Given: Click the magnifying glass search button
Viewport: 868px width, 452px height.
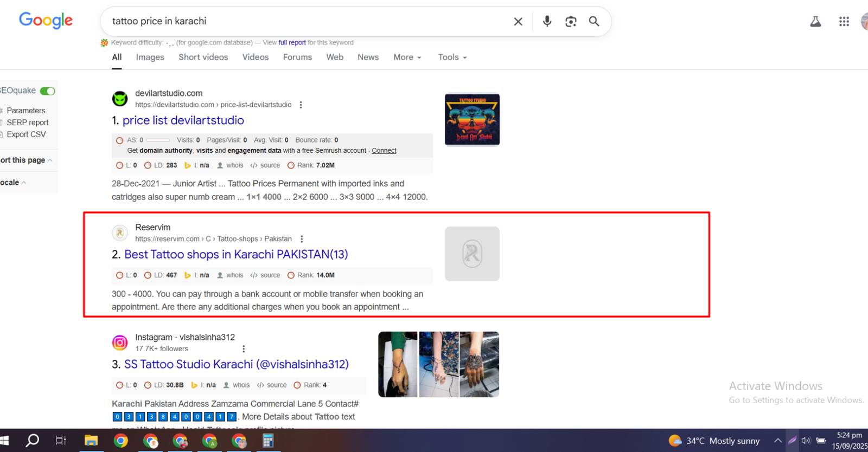Looking at the screenshot, I should (x=594, y=21).
